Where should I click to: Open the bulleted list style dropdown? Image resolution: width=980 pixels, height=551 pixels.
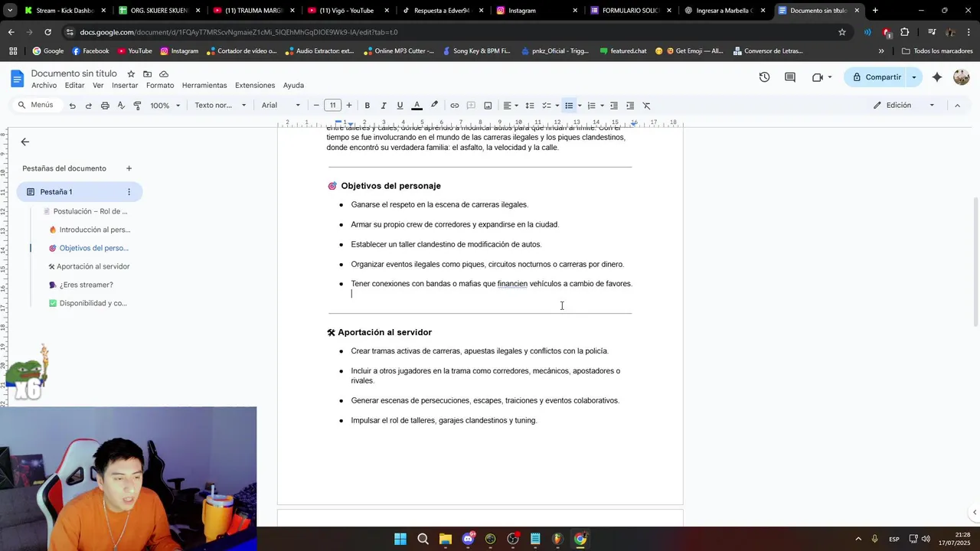pos(580,106)
